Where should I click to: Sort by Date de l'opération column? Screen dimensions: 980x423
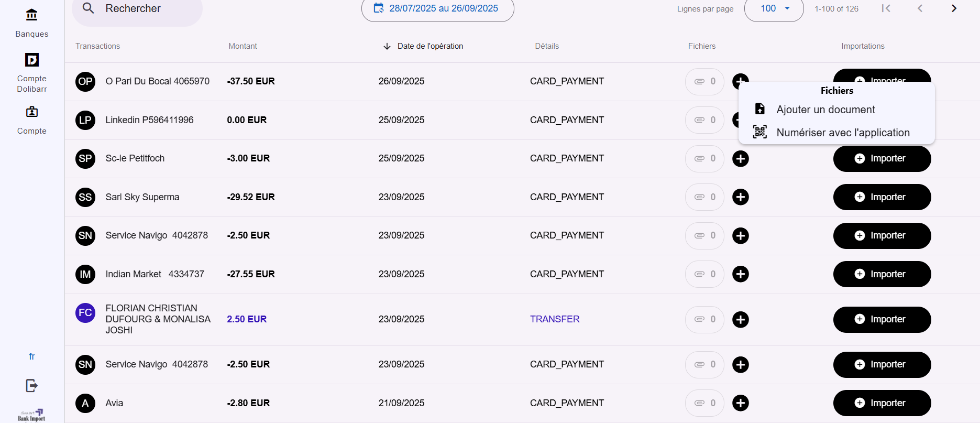[430, 46]
